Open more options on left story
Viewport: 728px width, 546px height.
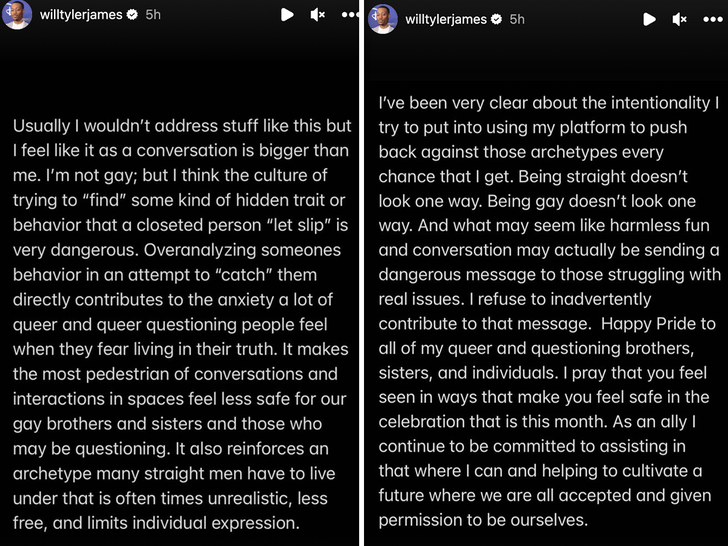point(350,15)
